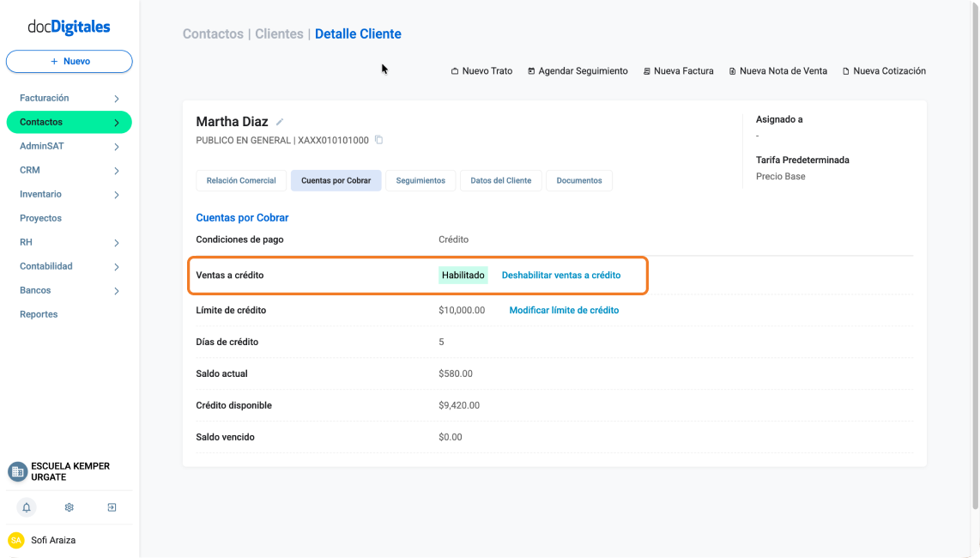
Task: Click Modificar límite de crédito link
Action: pos(564,310)
